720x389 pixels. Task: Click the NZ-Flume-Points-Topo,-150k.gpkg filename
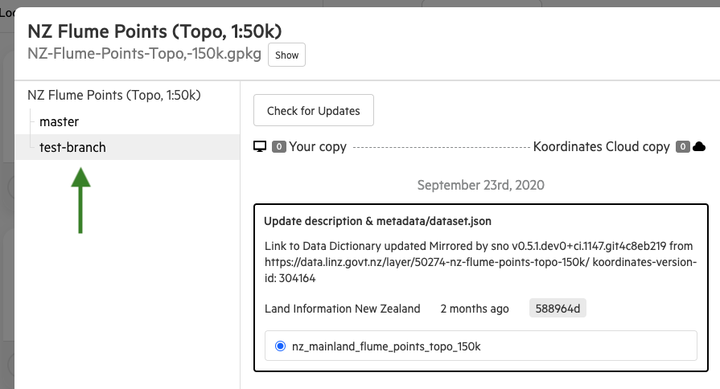(x=144, y=54)
